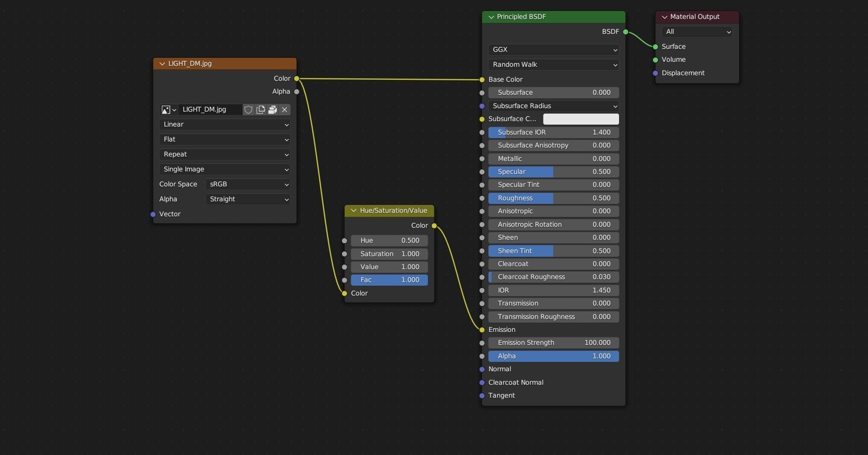Click the open image file icon
The width and height of the screenshot is (868, 455).
pos(272,110)
